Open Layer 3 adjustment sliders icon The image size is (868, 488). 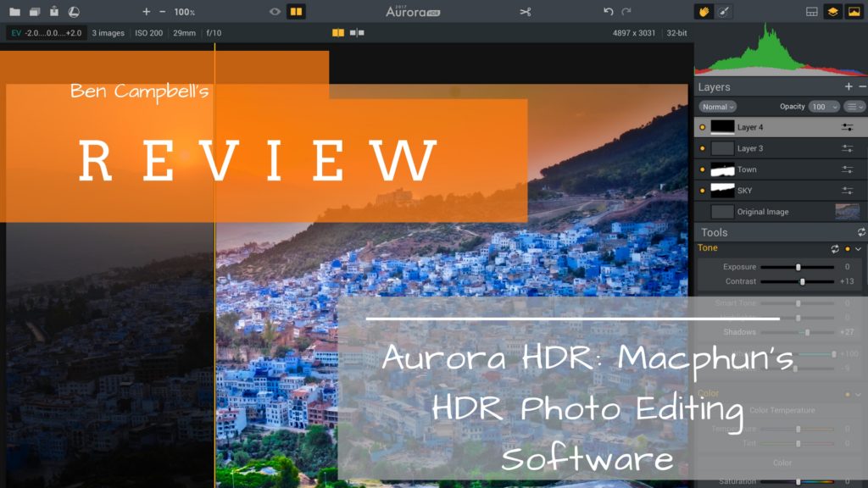pos(848,148)
